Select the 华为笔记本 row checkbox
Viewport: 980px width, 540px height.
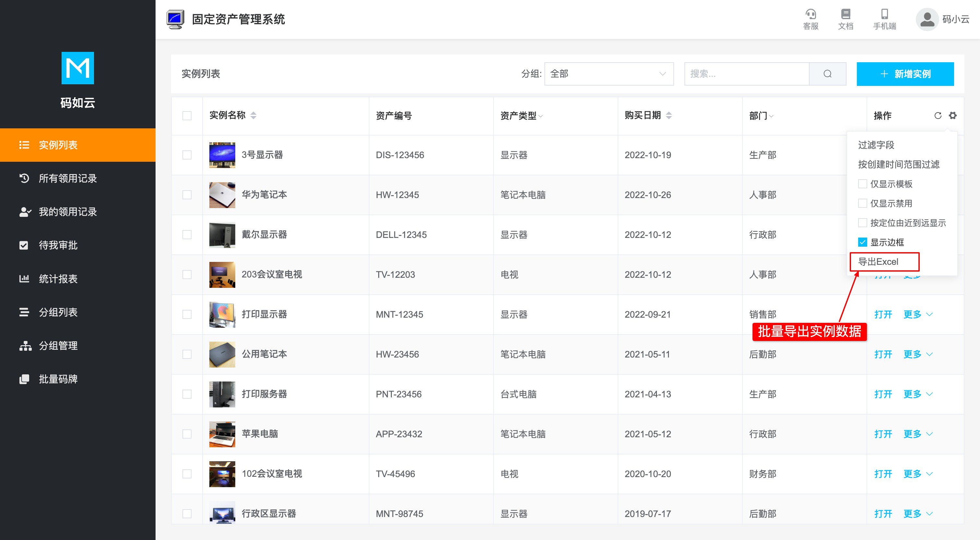187,195
